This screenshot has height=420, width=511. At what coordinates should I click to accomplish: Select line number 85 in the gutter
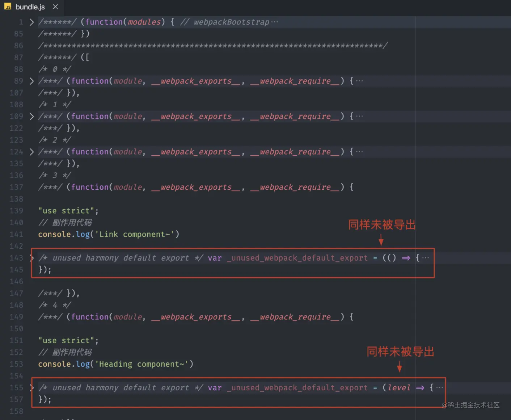18,34
